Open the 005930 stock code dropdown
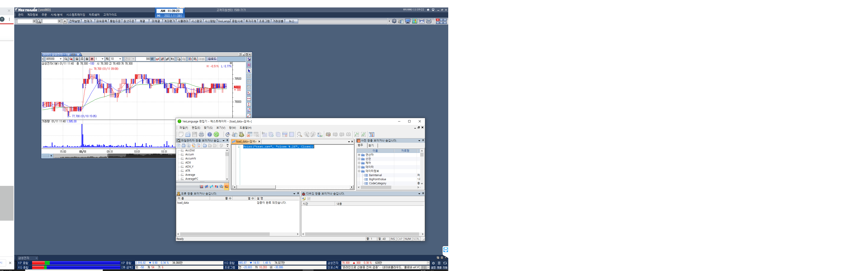The height and width of the screenshot is (271, 868). pyautogui.click(x=61, y=59)
